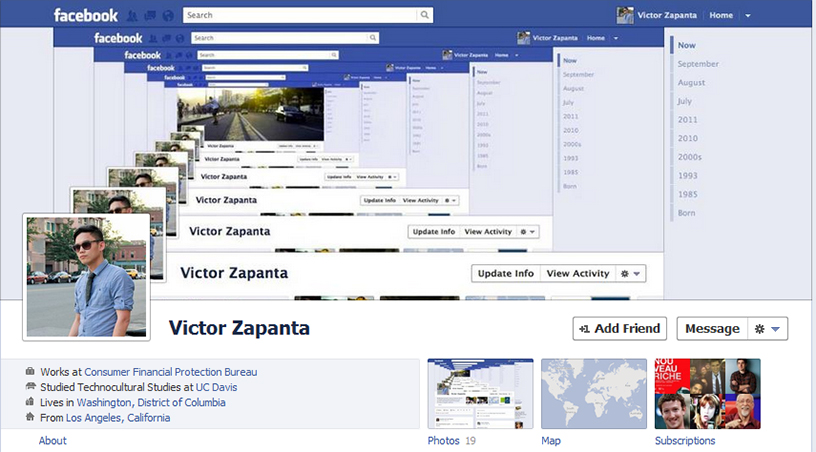
Task: Click the home icon beside From
Action: pos(30,417)
